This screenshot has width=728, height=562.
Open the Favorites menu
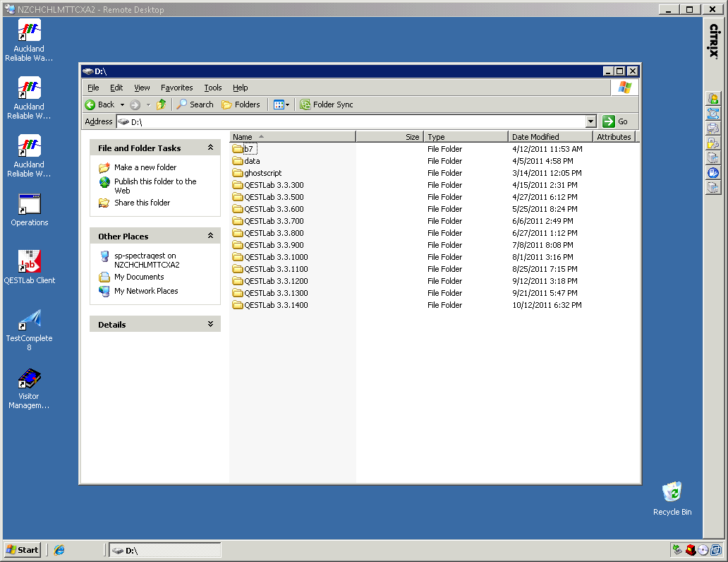click(x=176, y=88)
